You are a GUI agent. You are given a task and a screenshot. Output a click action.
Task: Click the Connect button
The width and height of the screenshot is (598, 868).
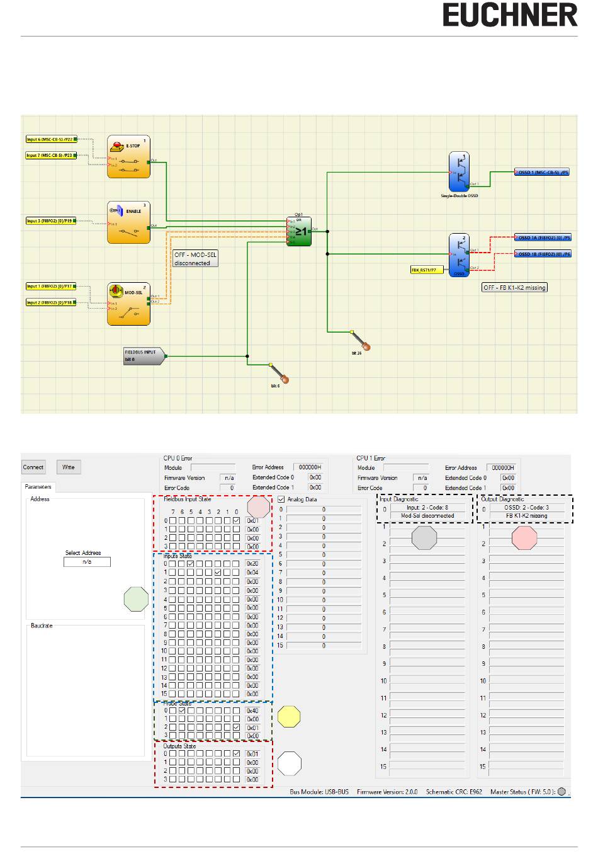pyautogui.click(x=33, y=467)
